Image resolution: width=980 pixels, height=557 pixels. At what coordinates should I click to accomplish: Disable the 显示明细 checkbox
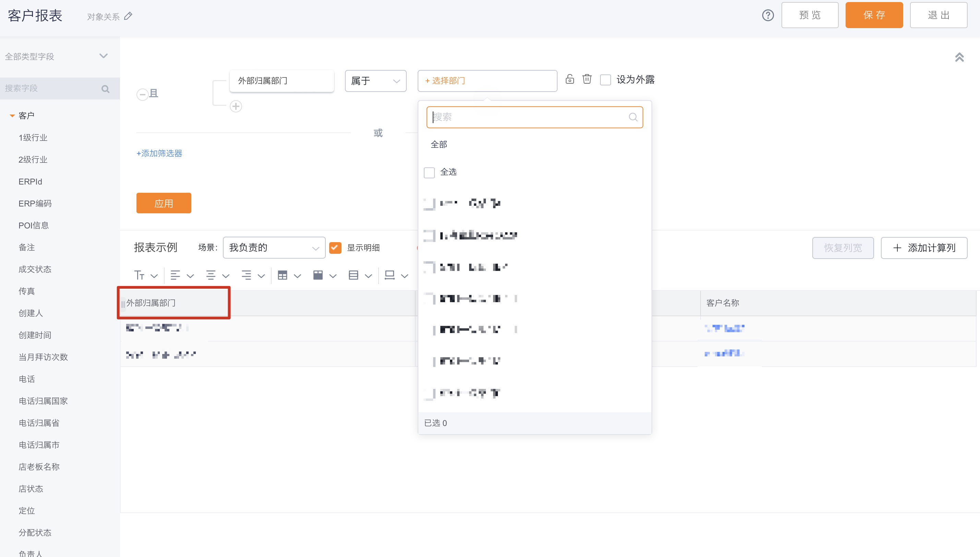tap(335, 248)
